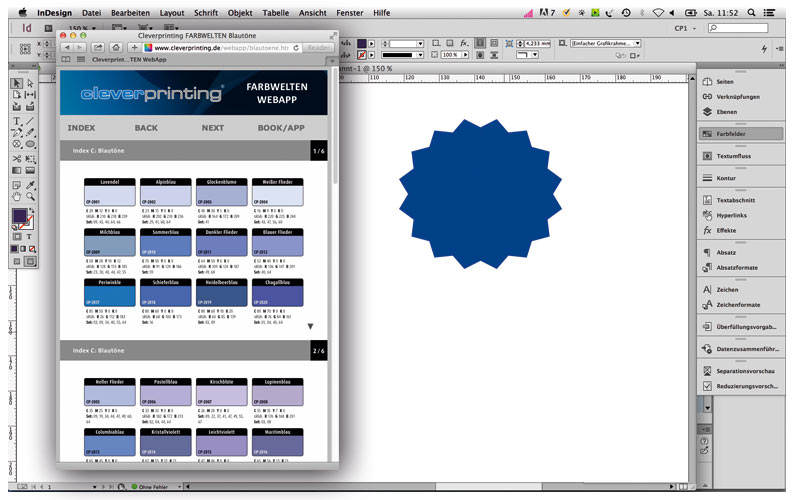Select the Scissors tool
The image size is (800, 500).
click(17, 159)
